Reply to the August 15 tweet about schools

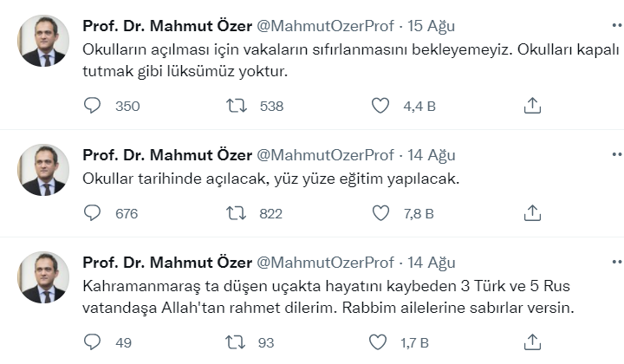coord(94,106)
